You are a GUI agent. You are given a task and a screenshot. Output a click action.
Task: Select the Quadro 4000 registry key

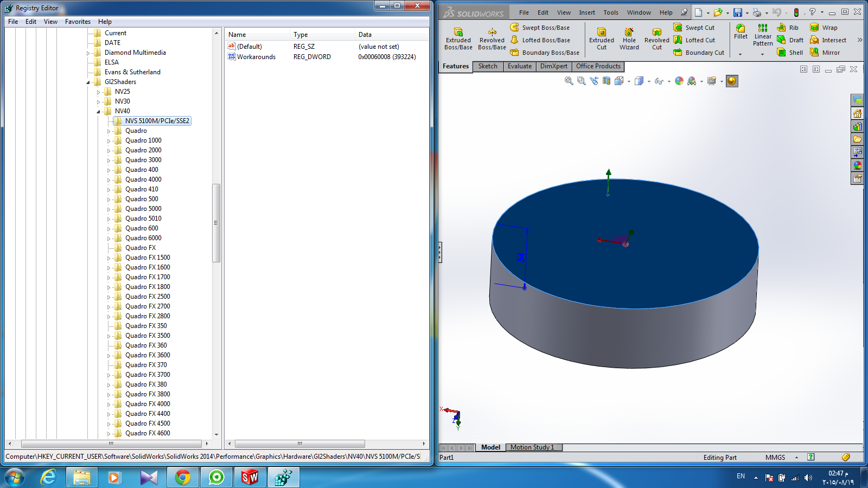[143, 179]
